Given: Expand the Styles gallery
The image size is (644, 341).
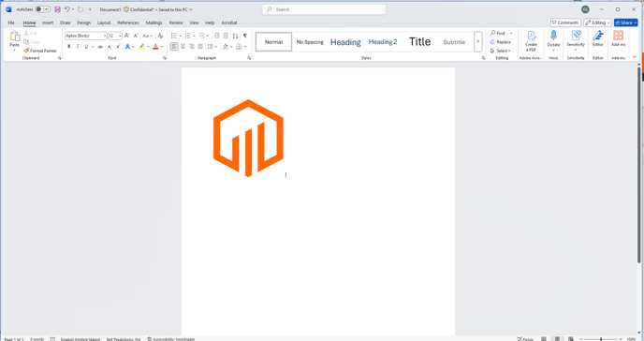Looking at the screenshot, I should [x=478, y=42].
